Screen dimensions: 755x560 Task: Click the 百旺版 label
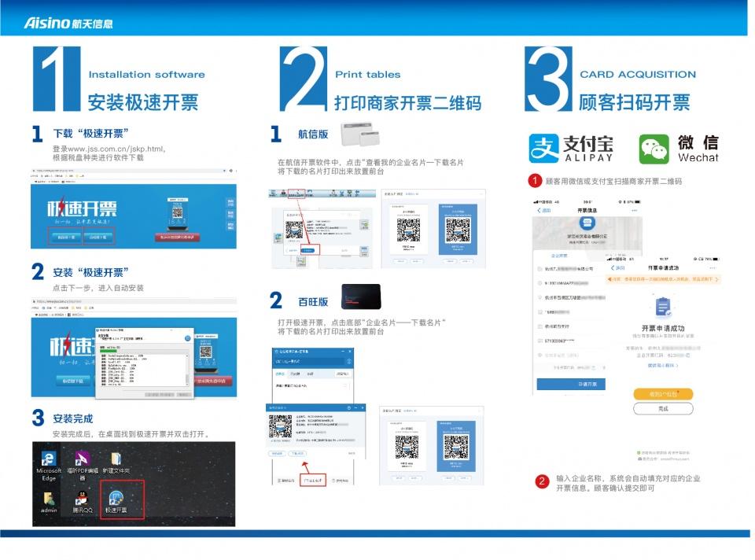click(313, 302)
